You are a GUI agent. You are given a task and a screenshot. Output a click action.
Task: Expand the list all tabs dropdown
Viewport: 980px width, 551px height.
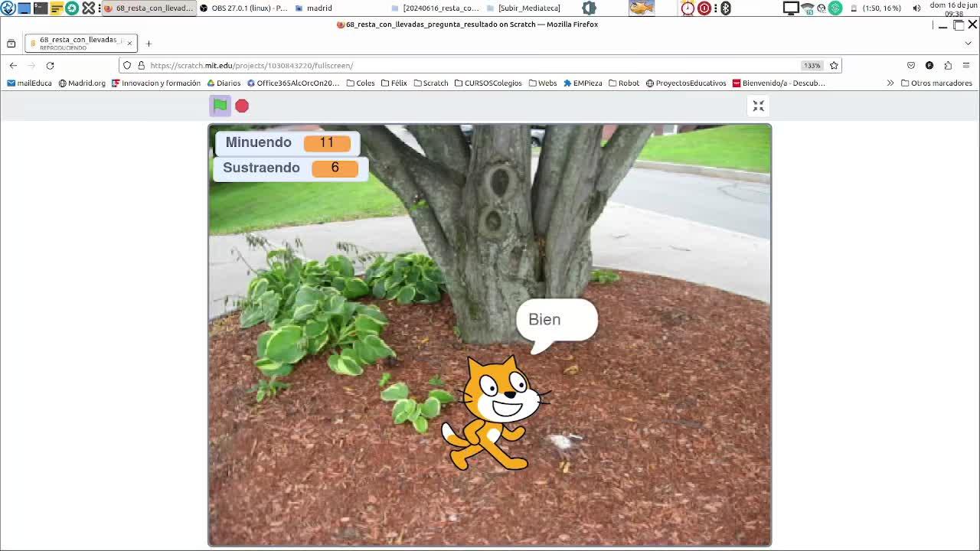(969, 44)
